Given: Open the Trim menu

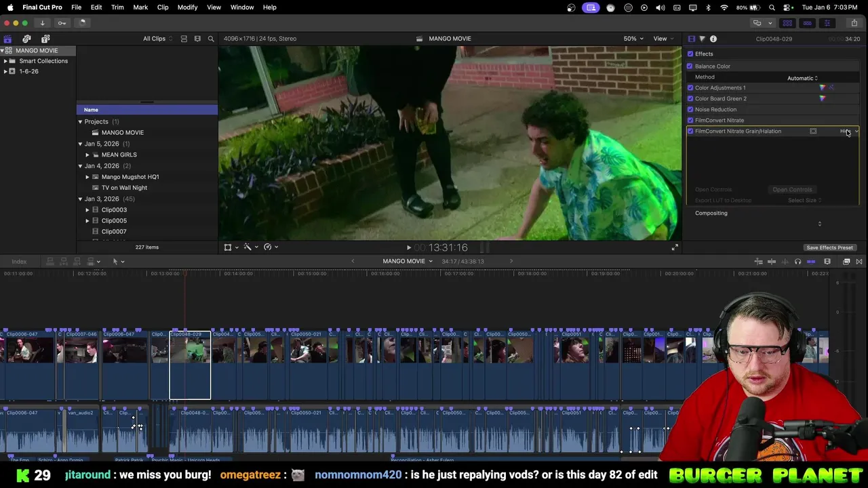Looking at the screenshot, I should (x=117, y=7).
